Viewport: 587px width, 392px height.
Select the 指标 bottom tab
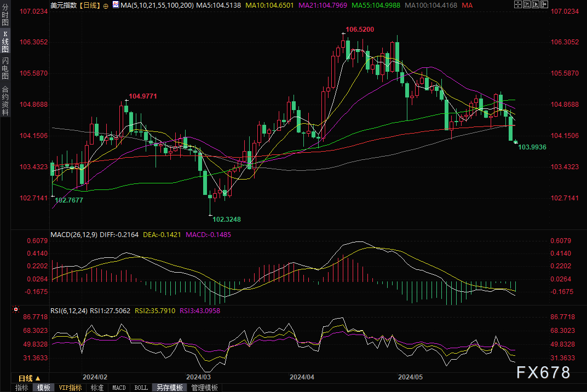click(22, 388)
